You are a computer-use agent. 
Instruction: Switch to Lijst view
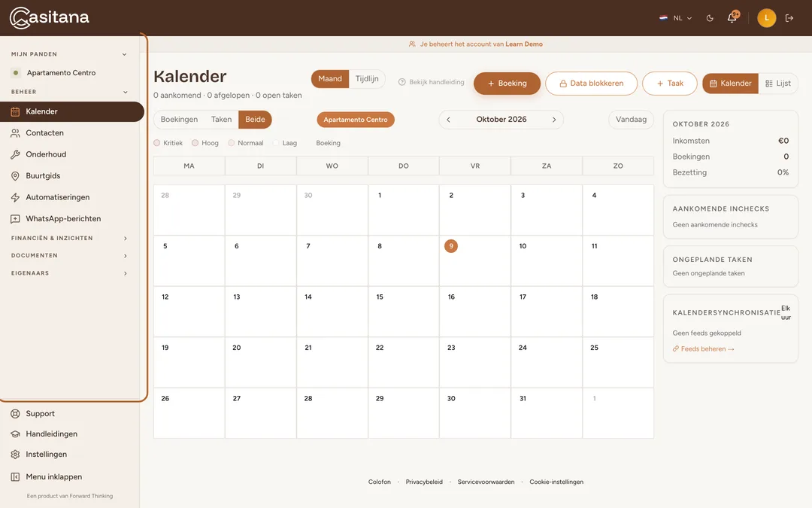(778, 84)
